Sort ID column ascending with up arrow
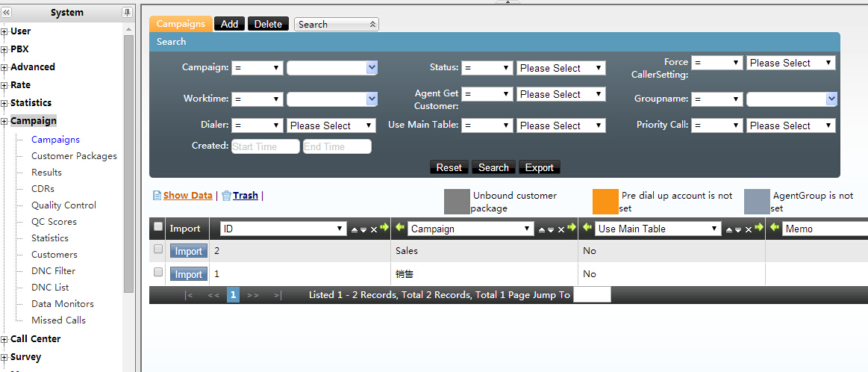Screen dimensions: 868x372 [355, 229]
